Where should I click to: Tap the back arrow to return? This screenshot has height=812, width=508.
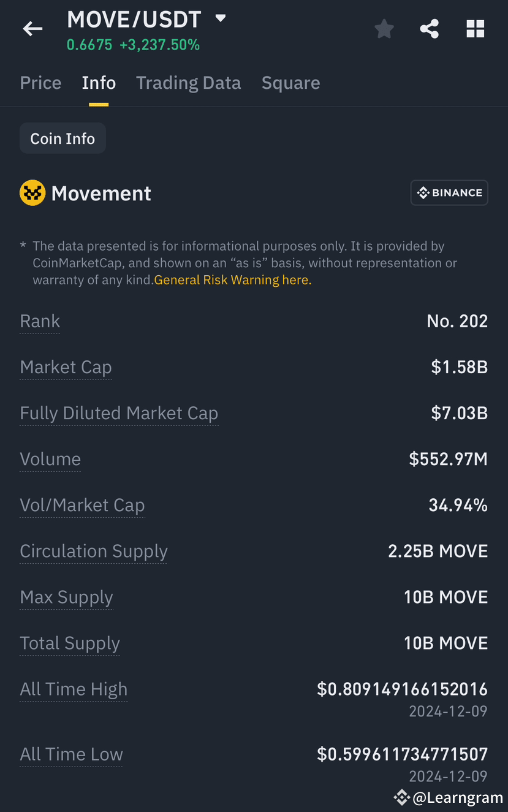(x=32, y=28)
